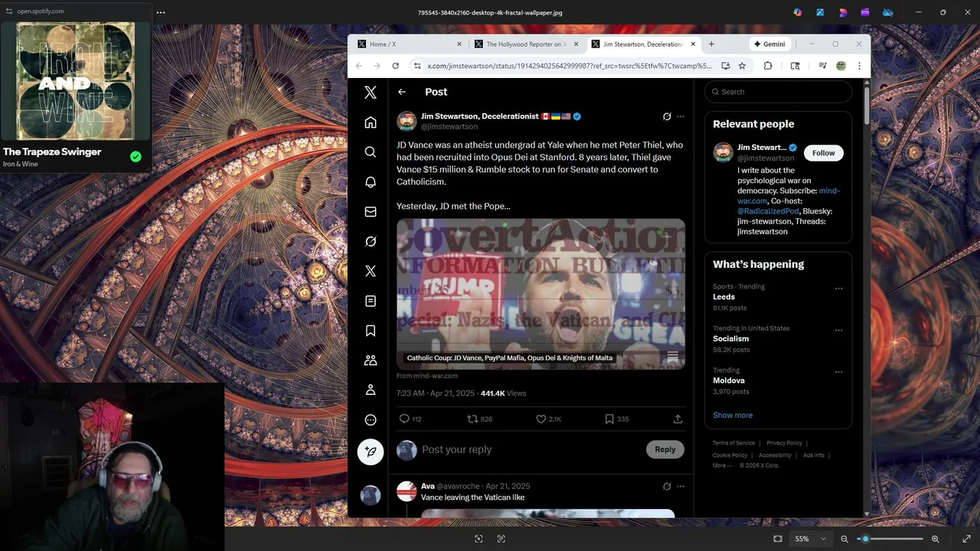Click Show more under What's happening
This screenshot has height=551, width=980.
pos(733,415)
